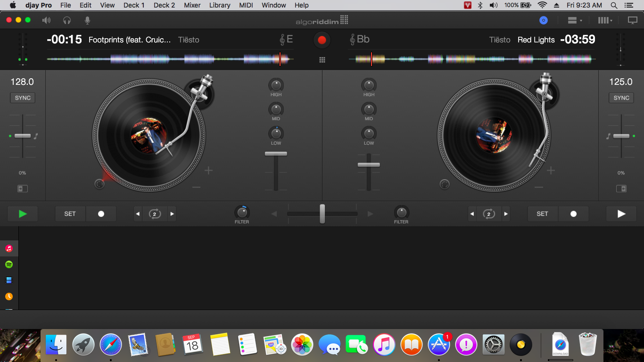Click deck 2 tempo range button under 0%
Image resolution: width=644 pixels, height=362 pixels.
[621, 189]
